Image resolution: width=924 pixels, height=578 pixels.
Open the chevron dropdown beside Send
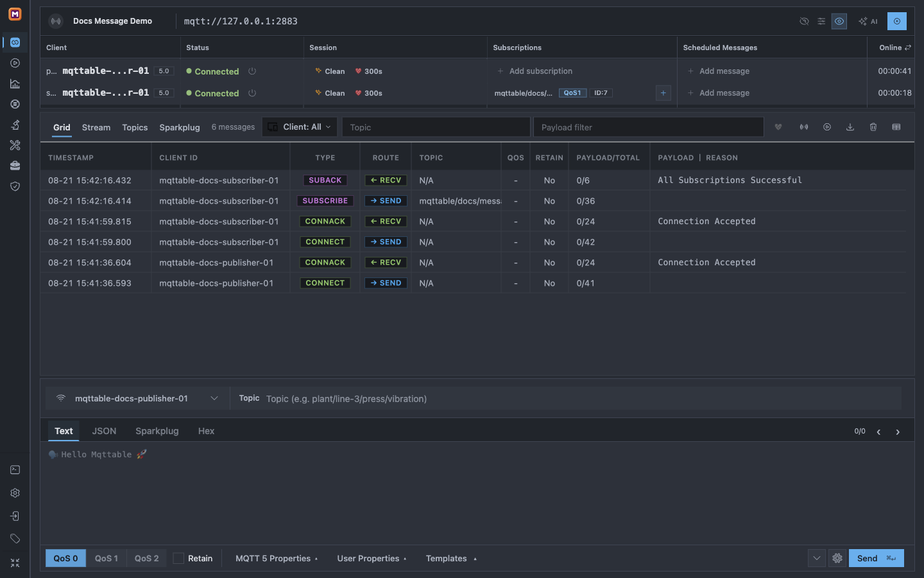tap(816, 558)
